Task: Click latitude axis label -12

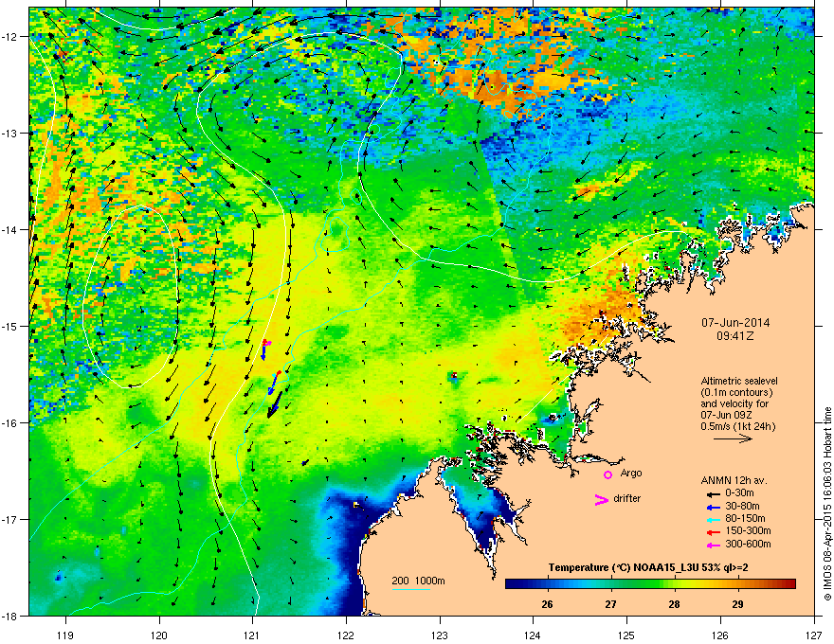Action: [x=9, y=37]
